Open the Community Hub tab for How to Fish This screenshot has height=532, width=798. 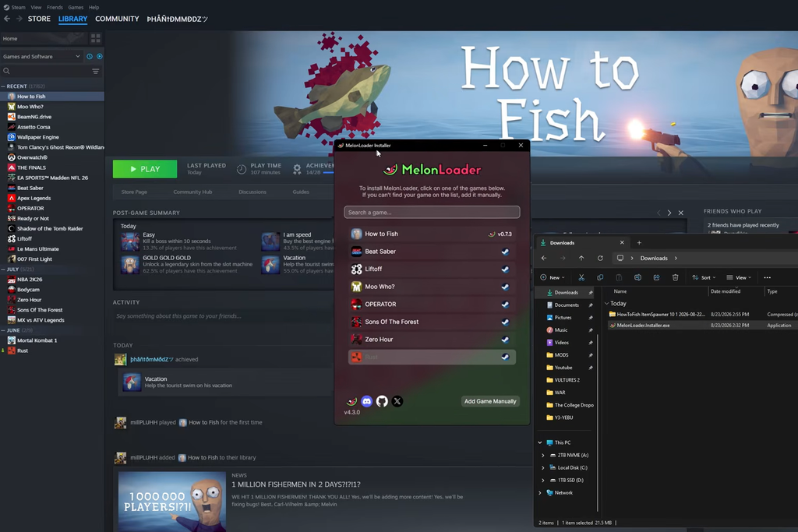point(192,192)
